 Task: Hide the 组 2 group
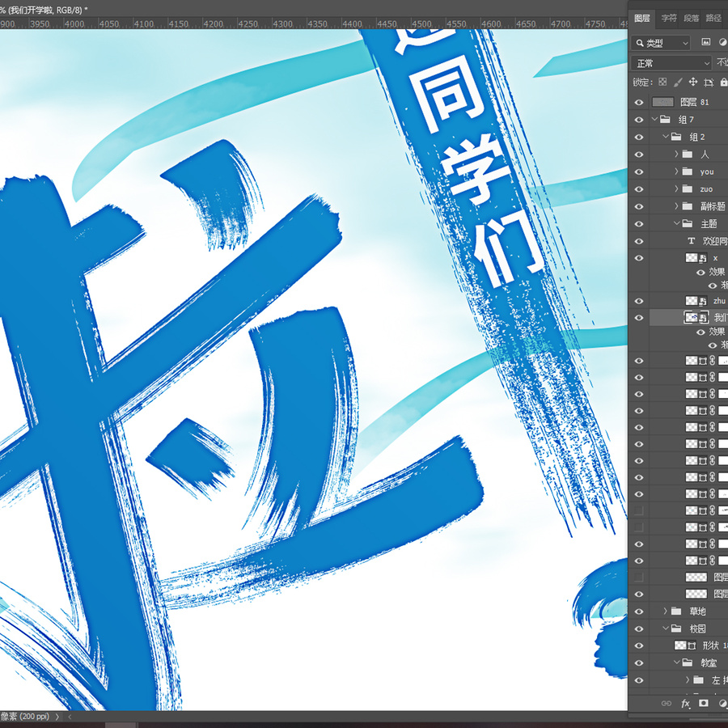639,137
